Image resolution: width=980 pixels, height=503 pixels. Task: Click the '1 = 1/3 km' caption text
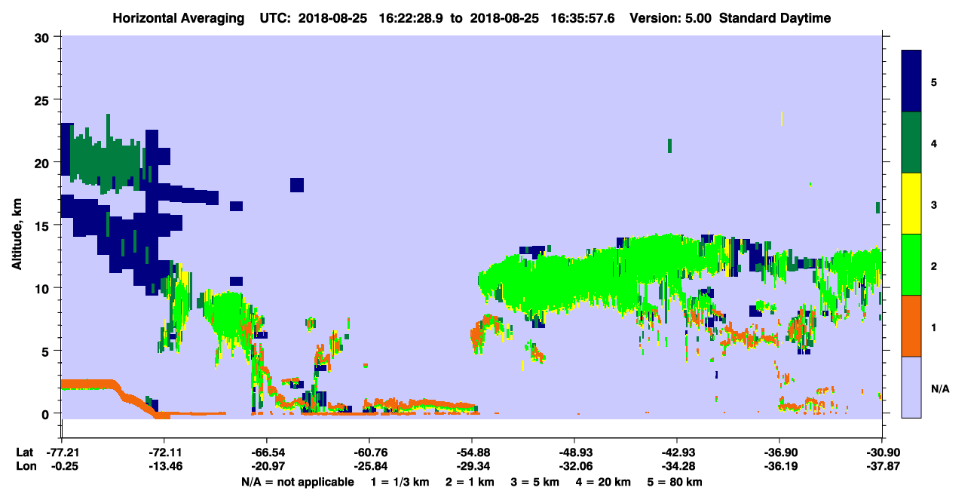coord(400,482)
